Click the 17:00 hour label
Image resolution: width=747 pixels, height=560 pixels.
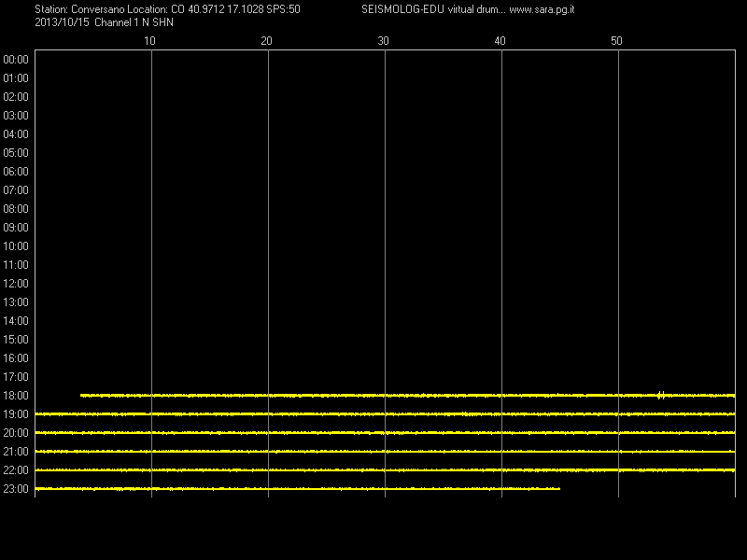[16, 377]
